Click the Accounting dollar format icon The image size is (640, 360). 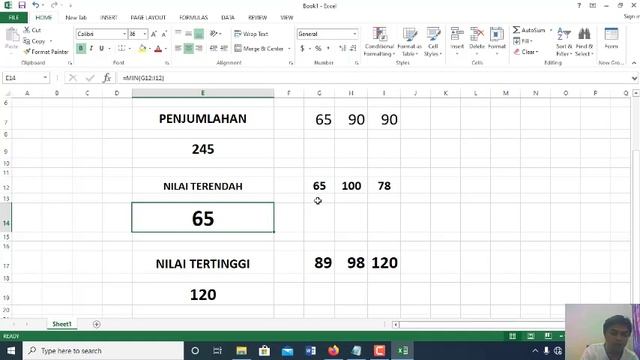pos(302,49)
